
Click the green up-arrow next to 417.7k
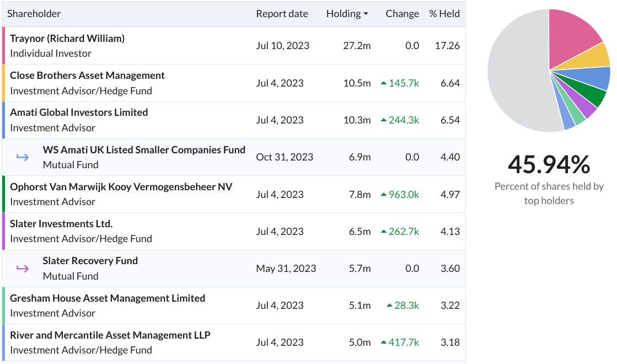[384, 342]
